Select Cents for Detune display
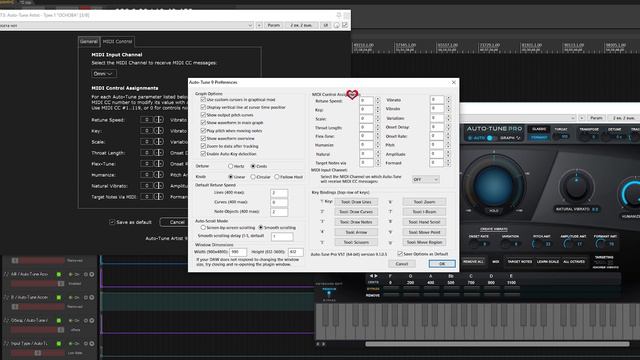The width and height of the screenshot is (640, 360). click(253, 166)
